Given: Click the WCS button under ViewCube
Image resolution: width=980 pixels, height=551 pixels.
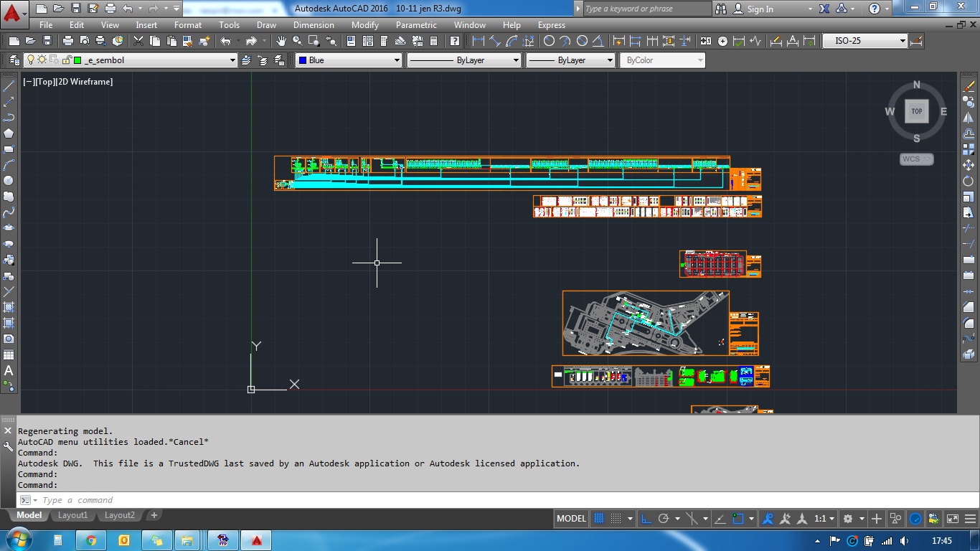Looking at the screenshot, I should pyautogui.click(x=916, y=159).
